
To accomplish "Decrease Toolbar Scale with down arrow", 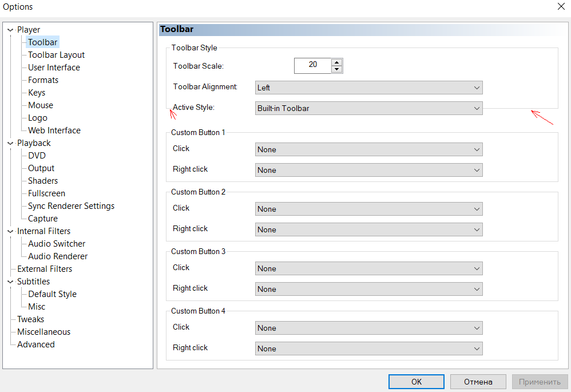I will click(337, 69).
